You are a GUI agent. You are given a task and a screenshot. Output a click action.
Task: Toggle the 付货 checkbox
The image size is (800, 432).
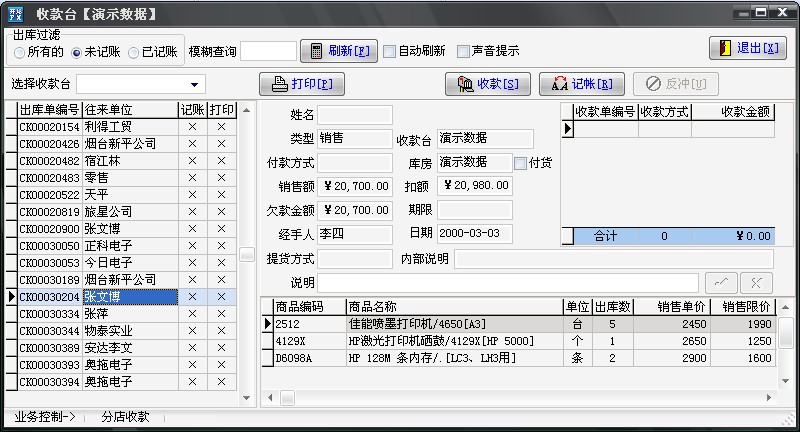520,163
